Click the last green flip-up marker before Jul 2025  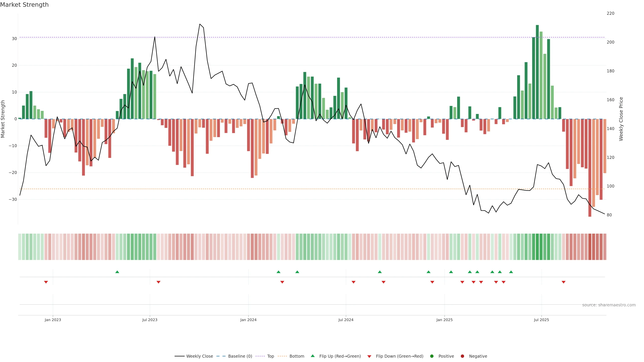click(511, 272)
